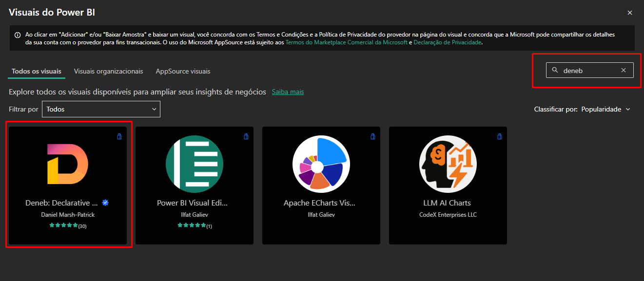Click the pricing tag icon on Apache ECharts card
Screen dimensions: 644x281
coord(372,136)
